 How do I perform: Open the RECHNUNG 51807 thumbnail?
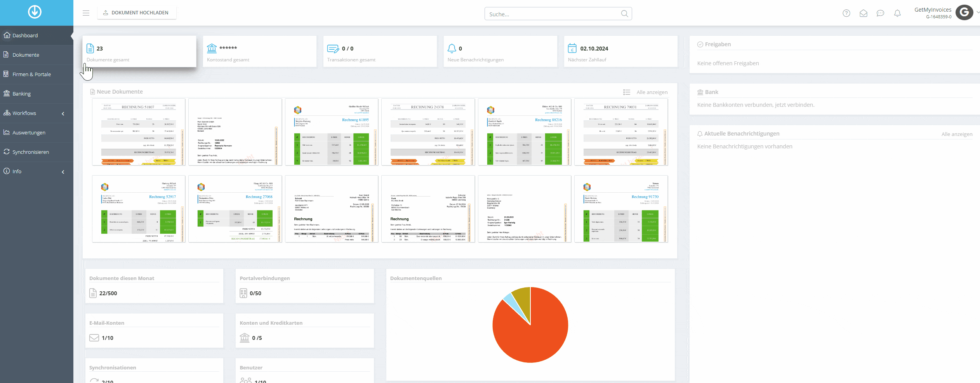tap(139, 132)
